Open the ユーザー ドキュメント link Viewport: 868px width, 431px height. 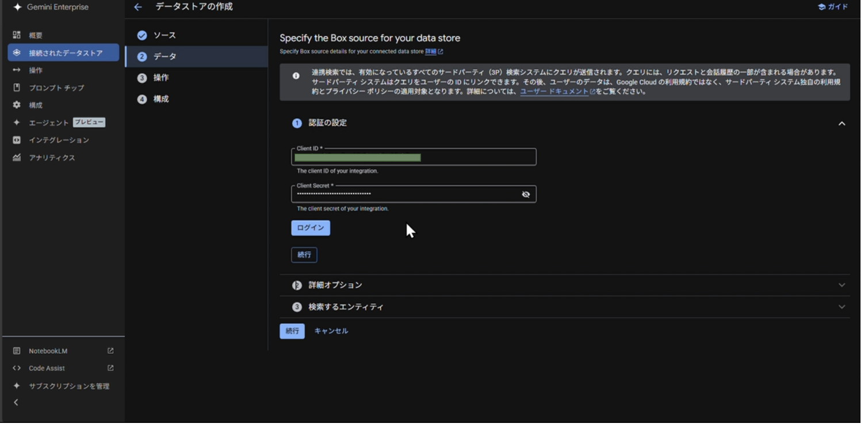point(554,91)
